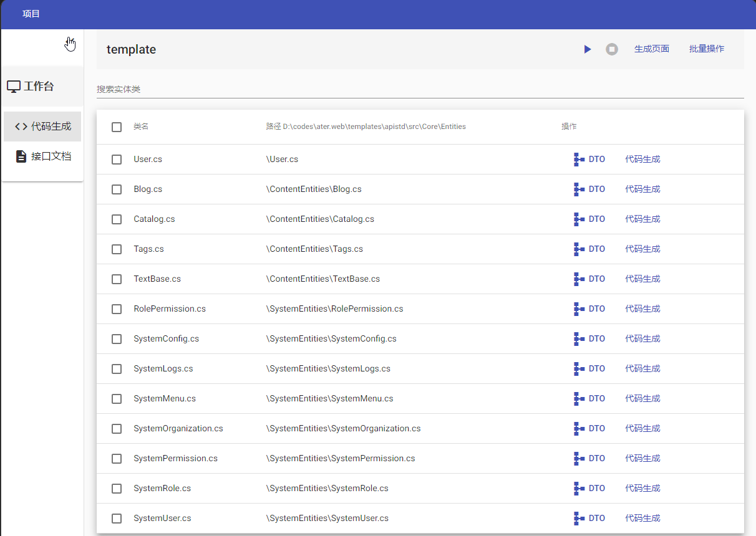The height and width of the screenshot is (536, 756).
Task: Check the SystemUser.cs row checkbox
Action: coord(117,519)
